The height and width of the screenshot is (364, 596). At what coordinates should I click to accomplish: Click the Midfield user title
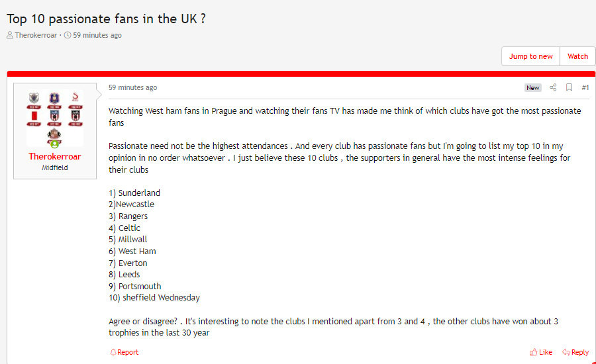[x=55, y=167]
